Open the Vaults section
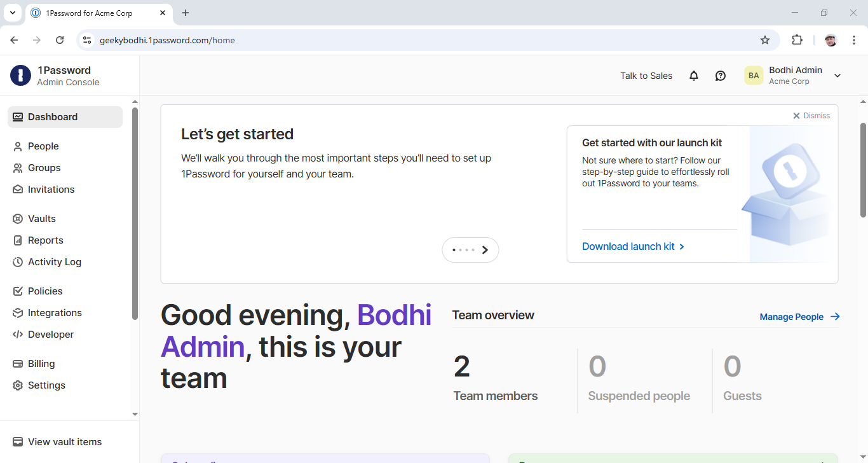The height and width of the screenshot is (463, 868). pyautogui.click(x=42, y=219)
